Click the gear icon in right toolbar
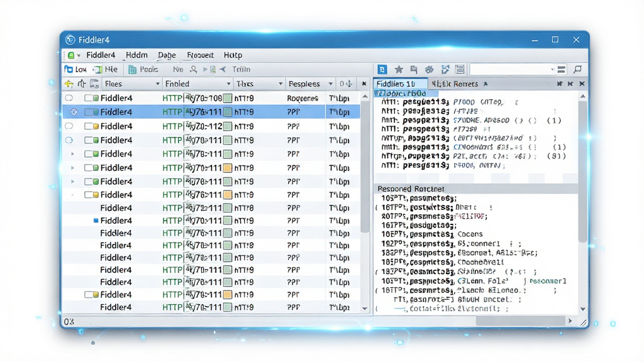Image resolution: width=644 pixels, height=362 pixels. (x=429, y=69)
